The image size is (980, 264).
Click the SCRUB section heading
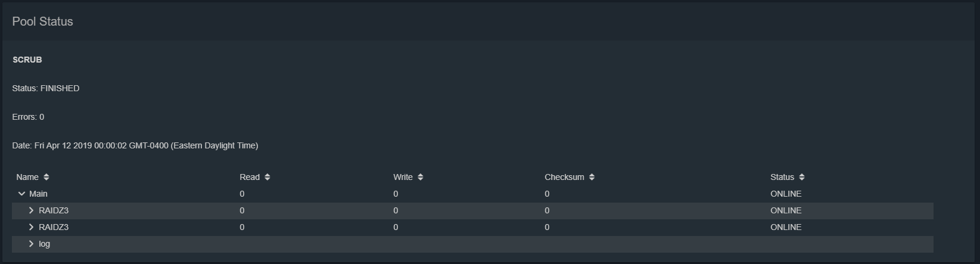point(27,60)
